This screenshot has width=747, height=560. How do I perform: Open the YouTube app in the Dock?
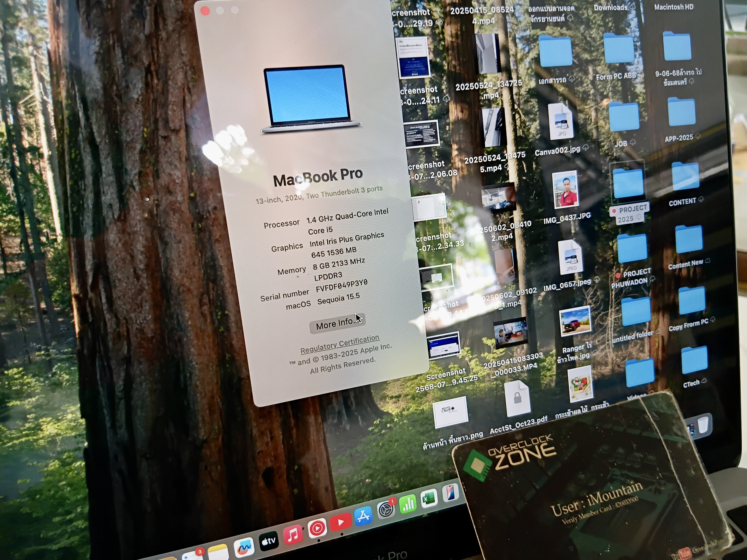coord(340,522)
